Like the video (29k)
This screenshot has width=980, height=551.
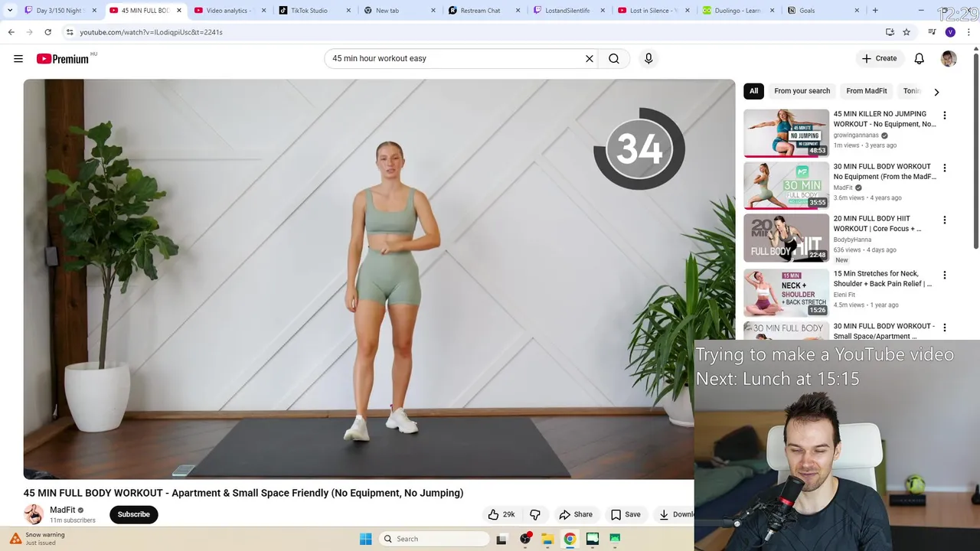(x=501, y=514)
